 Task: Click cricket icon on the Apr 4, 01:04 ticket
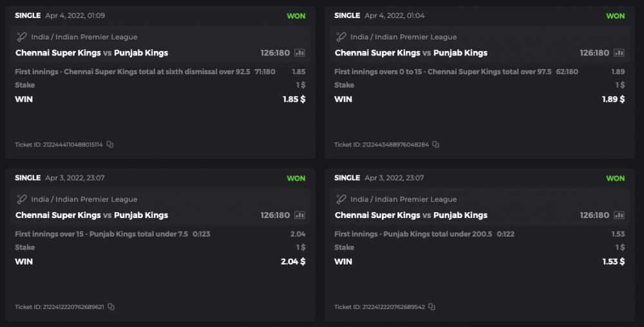click(x=341, y=37)
